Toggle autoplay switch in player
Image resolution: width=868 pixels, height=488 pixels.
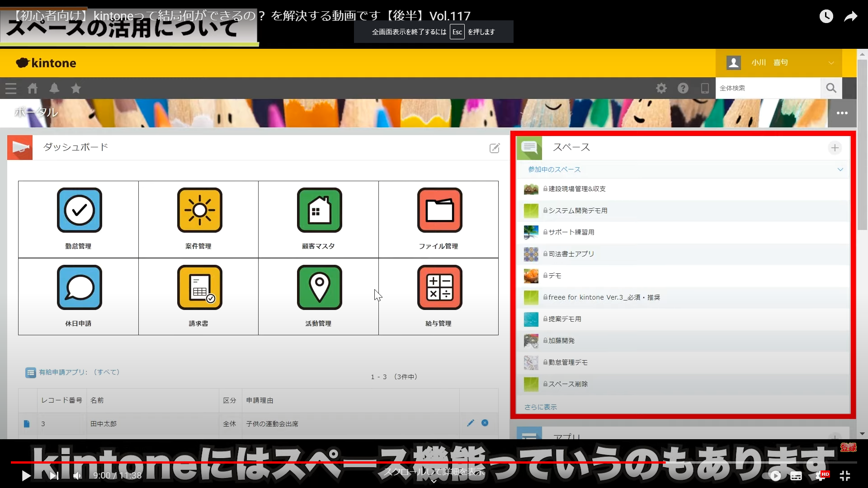(774, 476)
